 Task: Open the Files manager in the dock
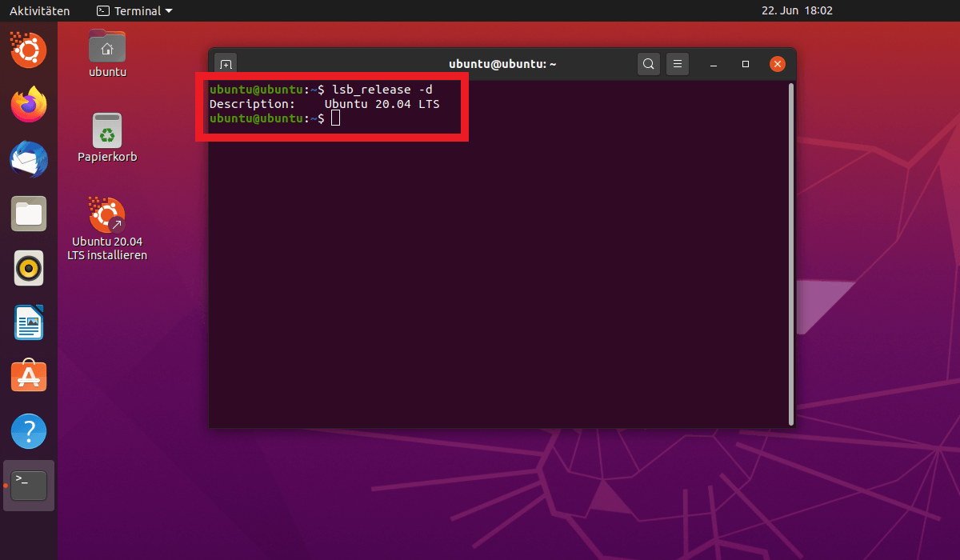tap(29, 214)
